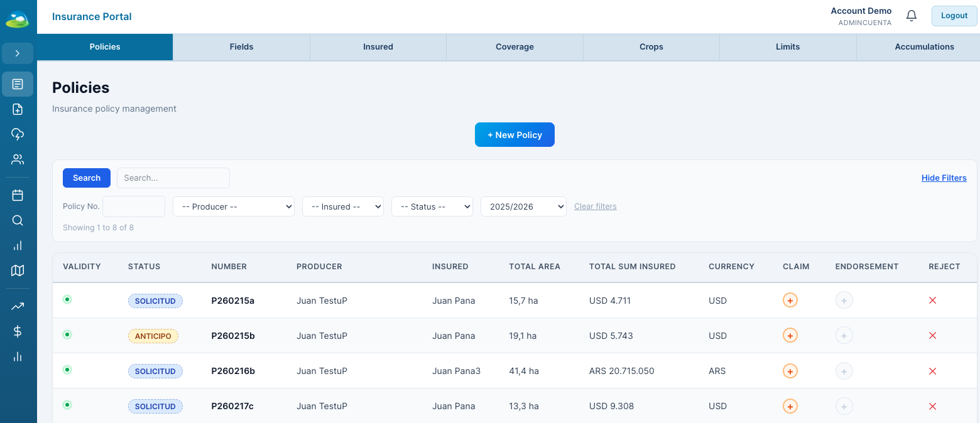Switch to the Coverage tab
The width and height of the screenshot is (980, 423).
click(514, 47)
